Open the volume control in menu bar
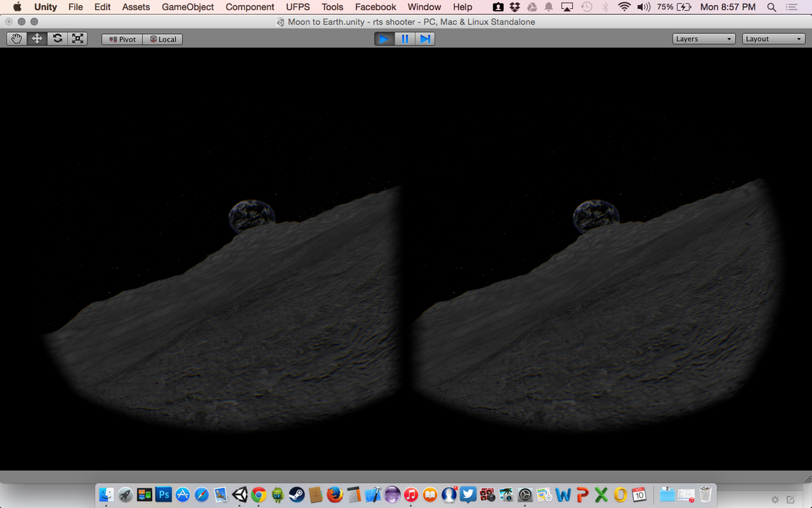This screenshot has width=812, height=508. [x=644, y=7]
